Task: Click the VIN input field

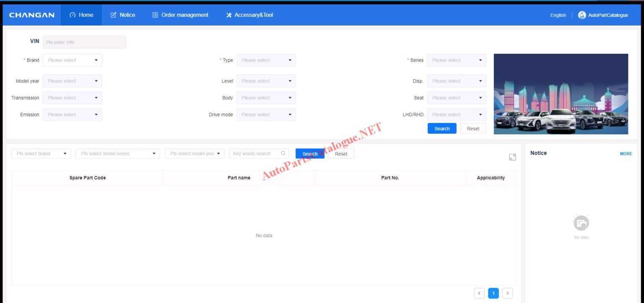Action: pyautogui.click(x=84, y=42)
